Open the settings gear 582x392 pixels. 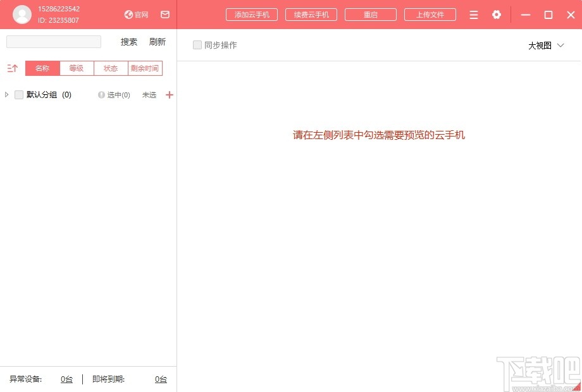497,15
